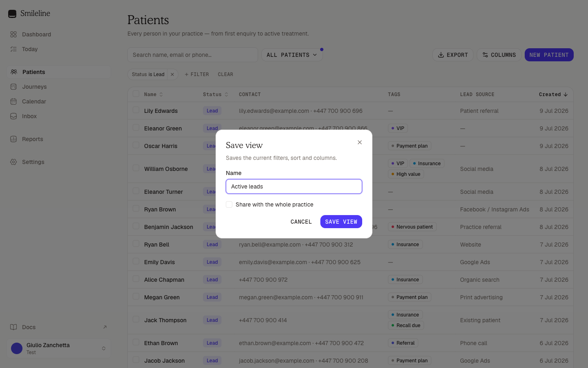Image resolution: width=588 pixels, height=368 pixels.
Task: Click the Giulio Zanchetta avatar
Action: 17,348
